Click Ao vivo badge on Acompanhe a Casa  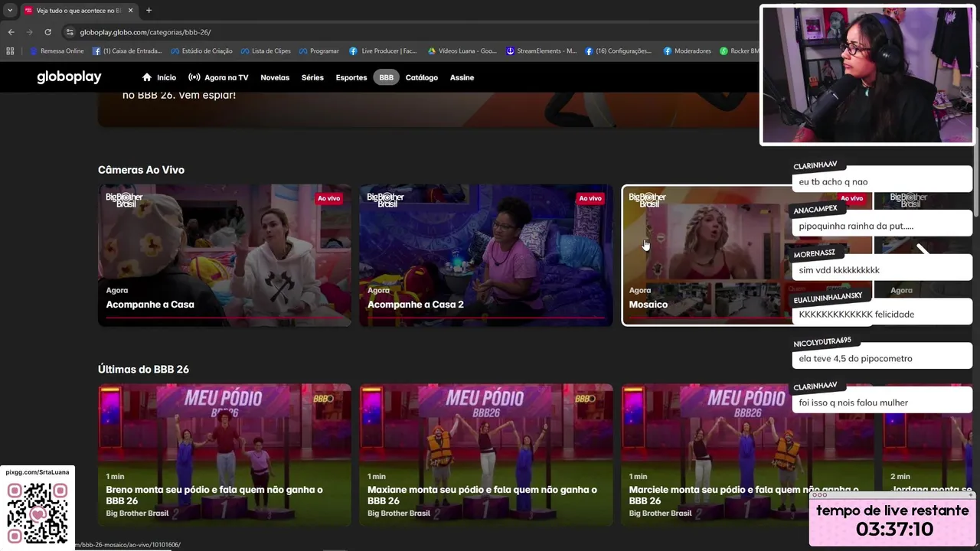(x=328, y=198)
